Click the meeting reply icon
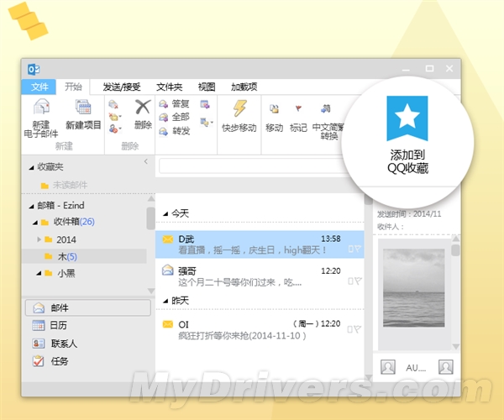 [x=205, y=104]
